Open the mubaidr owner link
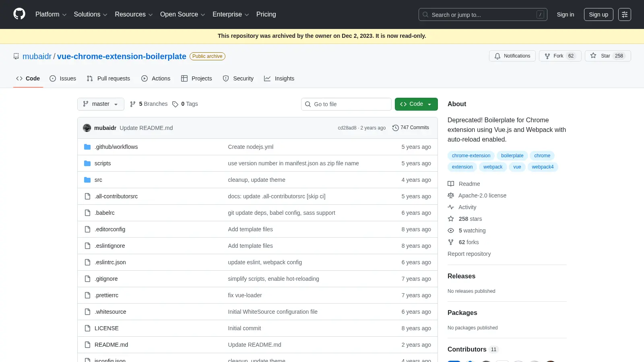 (x=37, y=56)
